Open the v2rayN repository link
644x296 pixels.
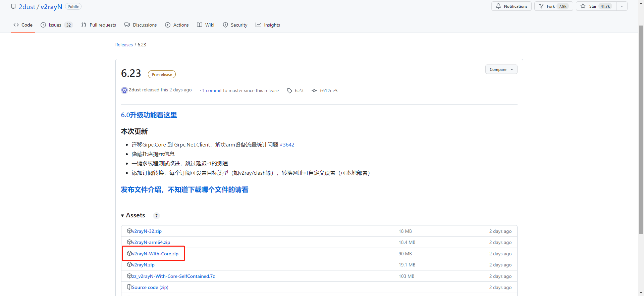tap(51, 7)
